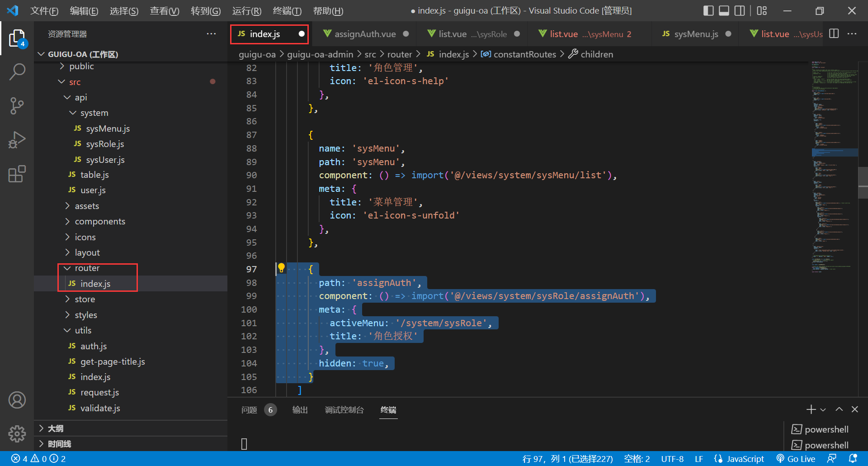The image size is (868, 466).
Task: Click the lightbulb code action icon
Action: (x=281, y=268)
